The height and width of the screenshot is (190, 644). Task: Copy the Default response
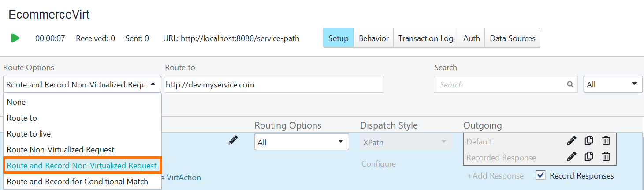click(588, 141)
